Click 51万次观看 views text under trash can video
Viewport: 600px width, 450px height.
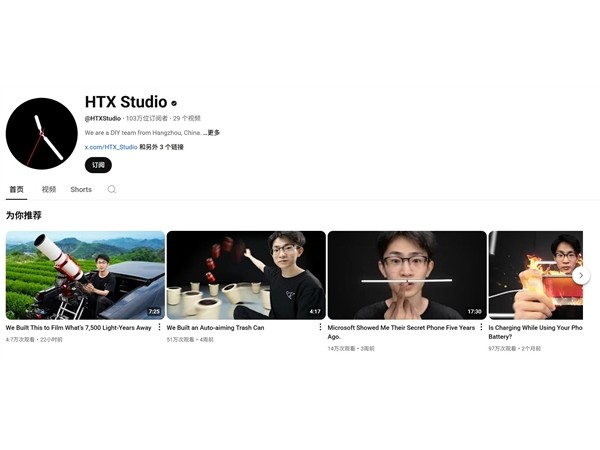click(181, 340)
